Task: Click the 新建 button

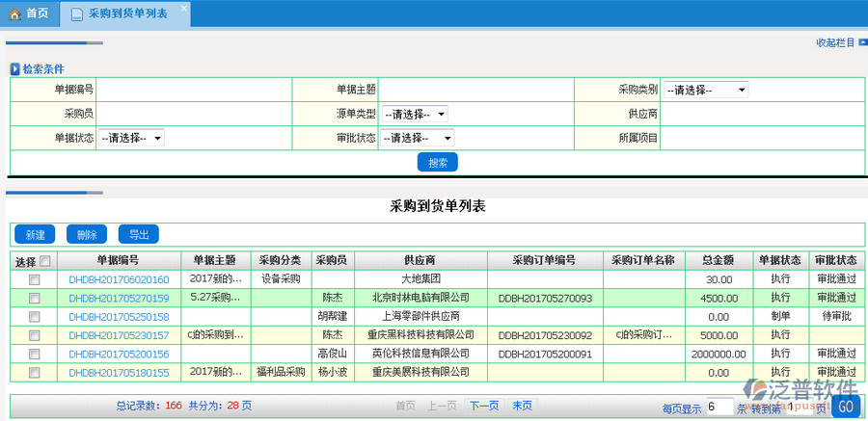Action: click(35, 234)
